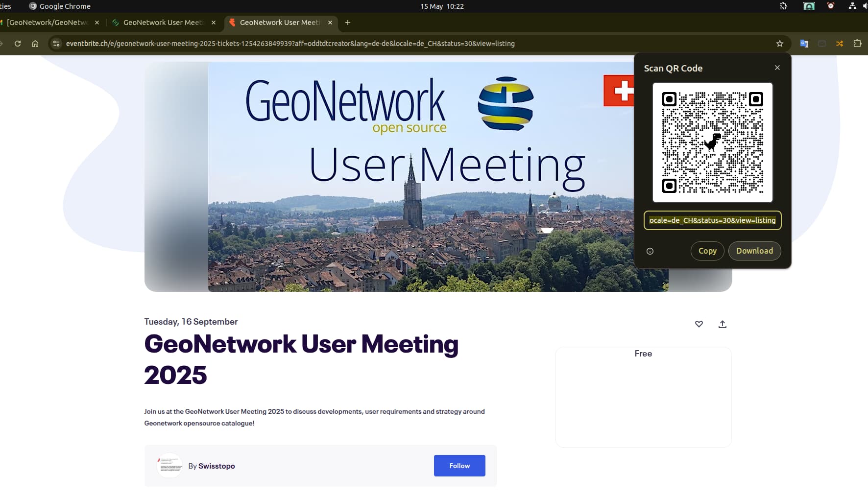Viewport: 868px width, 498px height.
Task: Click the orange shuffle extension icon
Action: pyautogui.click(x=840, y=44)
